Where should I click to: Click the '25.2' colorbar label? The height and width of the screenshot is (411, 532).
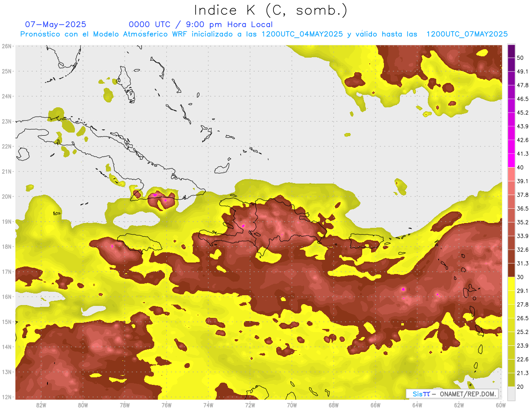(523, 332)
